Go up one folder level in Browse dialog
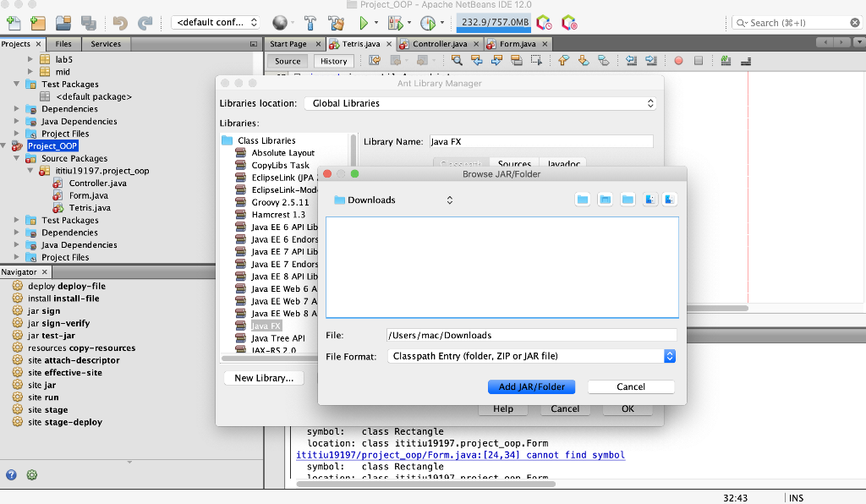 pyautogui.click(x=583, y=200)
